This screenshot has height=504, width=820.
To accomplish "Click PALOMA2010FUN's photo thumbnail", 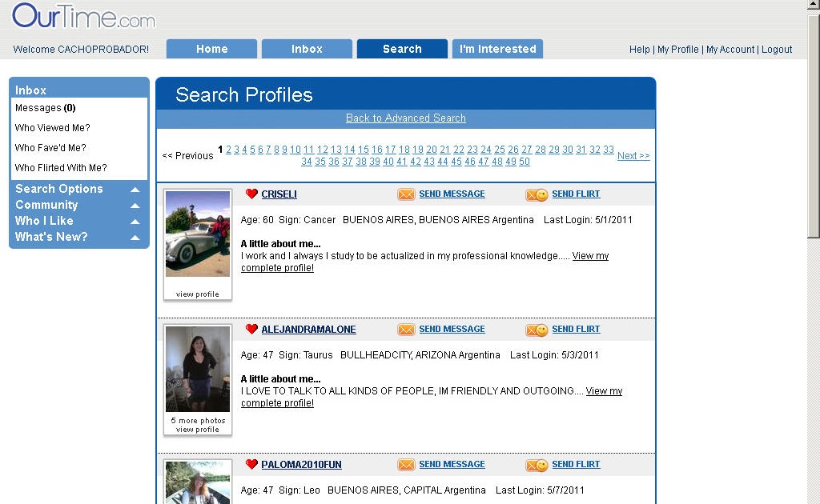I will [x=198, y=482].
